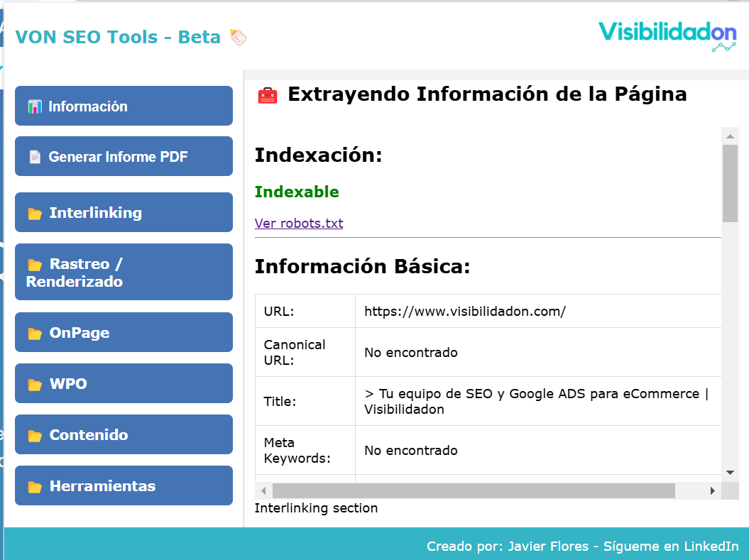Expand the Contenido menu
Screen dimensions: 749x560
[x=124, y=434]
